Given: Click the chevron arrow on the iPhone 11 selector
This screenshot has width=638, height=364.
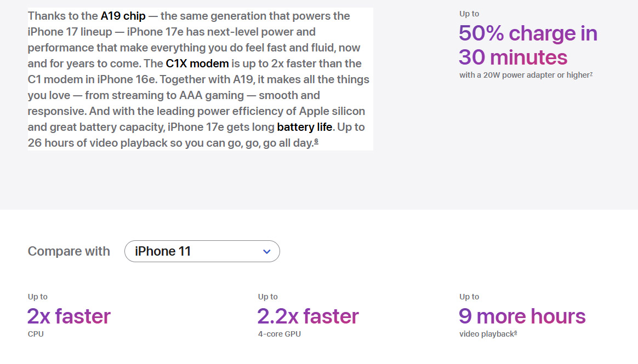Looking at the screenshot, I should tap(267, 251).
